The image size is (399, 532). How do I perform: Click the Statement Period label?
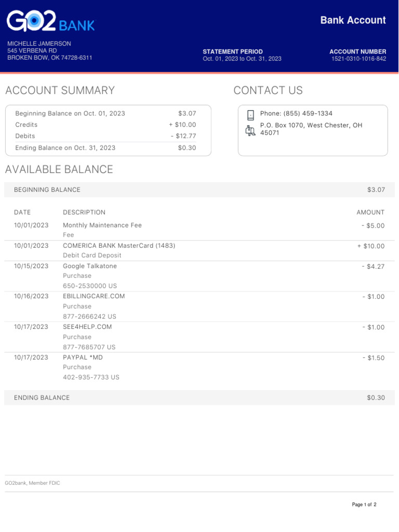pos(233,51)
